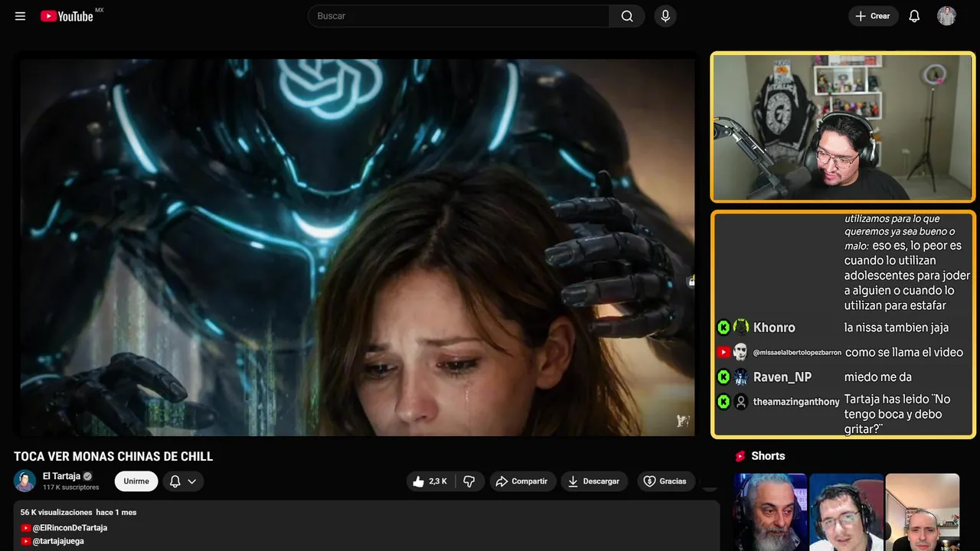Click message 'como se llama el video'

[x=904, y=353]
